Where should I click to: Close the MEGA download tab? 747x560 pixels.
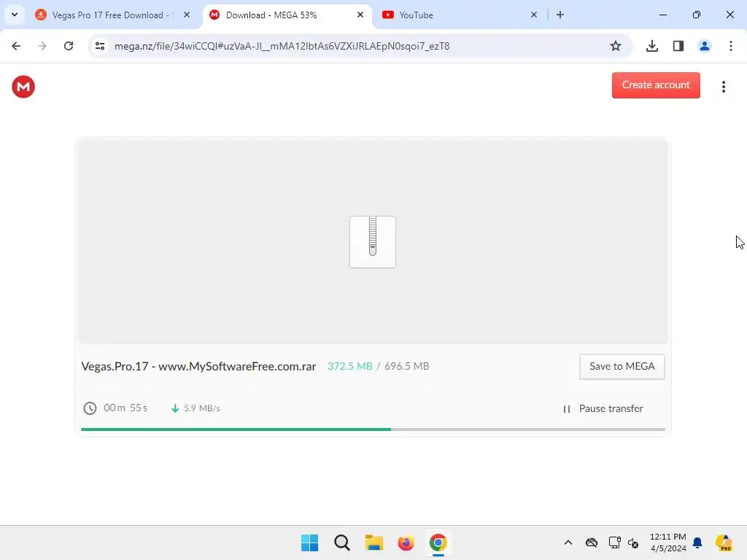[x=360, y=15]
